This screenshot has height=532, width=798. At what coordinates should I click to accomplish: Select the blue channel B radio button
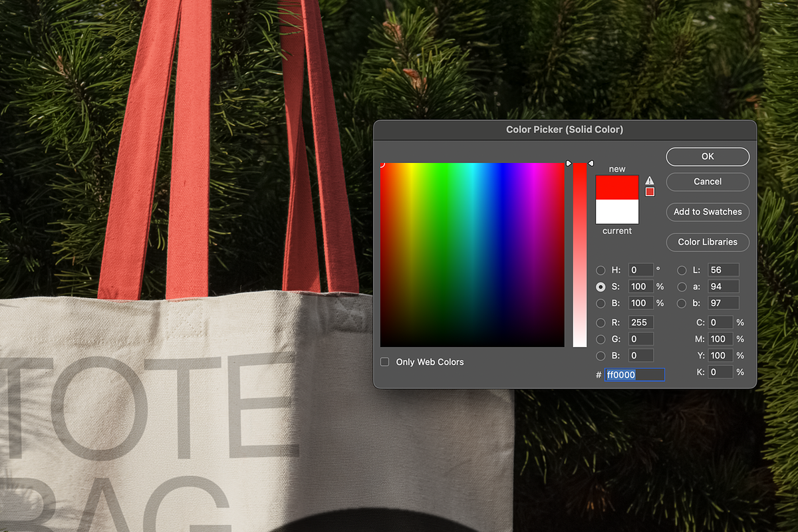(x=601, y=356)
